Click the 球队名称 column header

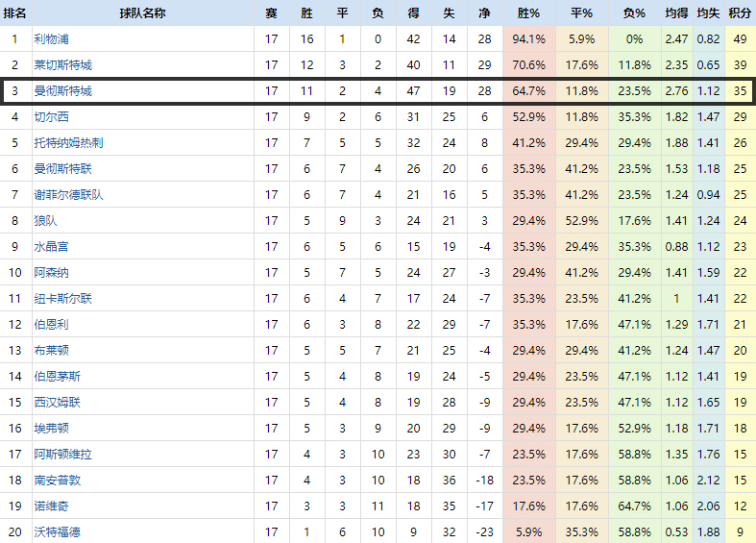[142, 13]
